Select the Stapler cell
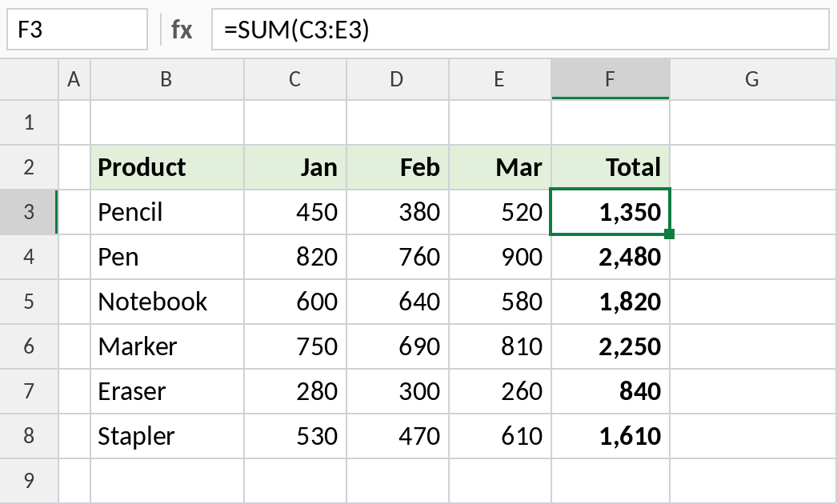Image resolution: width=837 pixels, height=504 pixels. coord(167,436)
